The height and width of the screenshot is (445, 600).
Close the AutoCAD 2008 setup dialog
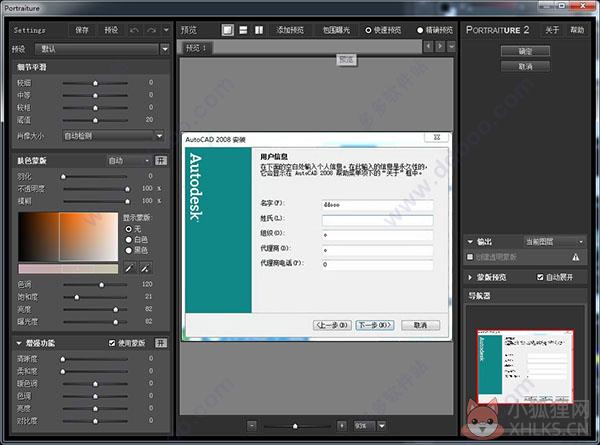coord(437,137)
